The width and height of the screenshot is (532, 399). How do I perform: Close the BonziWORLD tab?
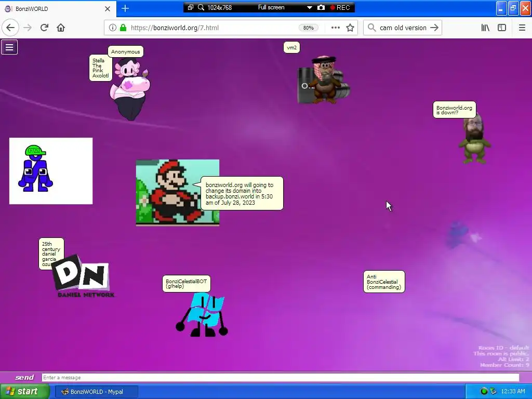[108, 9]
